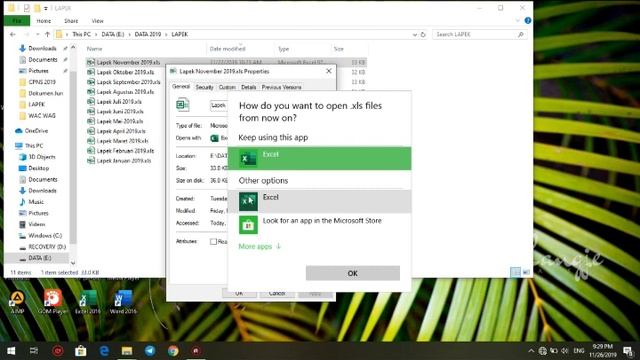Viewport: 640px width, 360px height.
Task: Select Lapek Januari 2019.xls file
Action: point(124,161)
